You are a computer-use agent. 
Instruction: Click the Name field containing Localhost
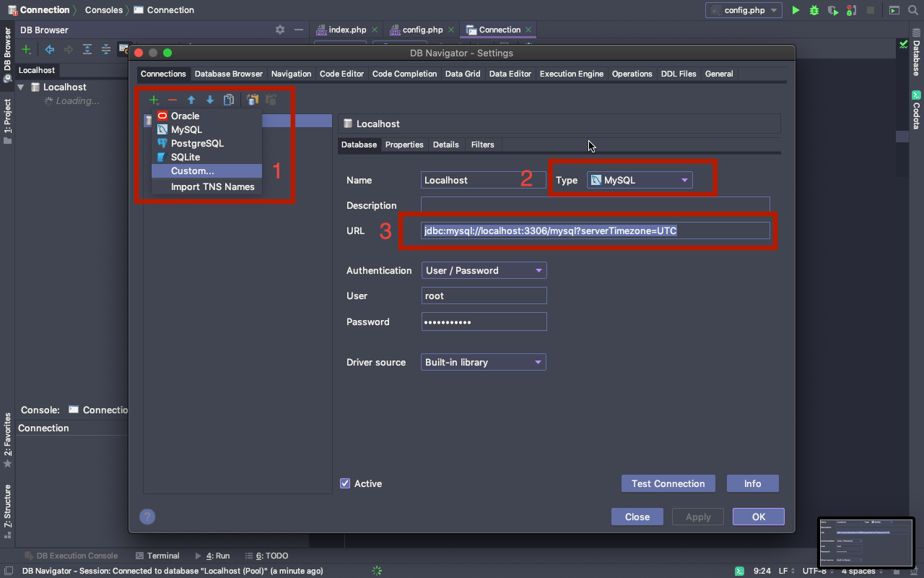pos(484,180)
